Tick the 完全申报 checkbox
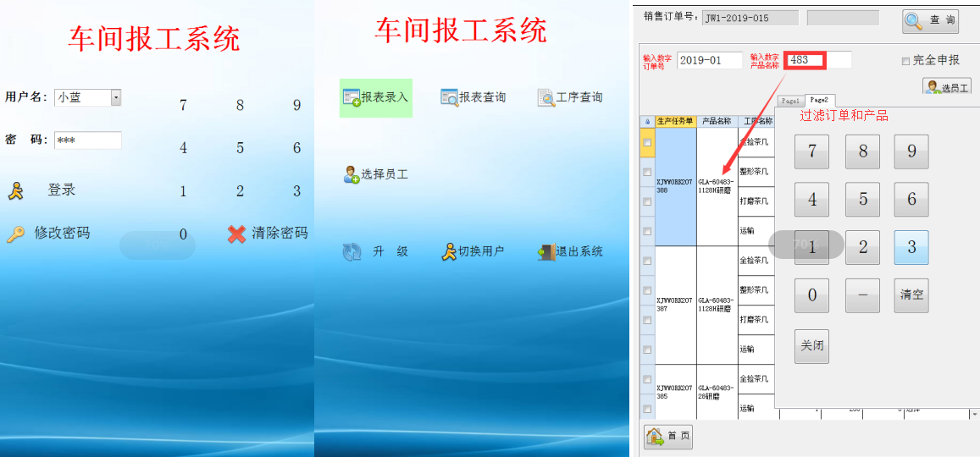The width and height of the screenshot is (980, 457). tap(905, 61)
